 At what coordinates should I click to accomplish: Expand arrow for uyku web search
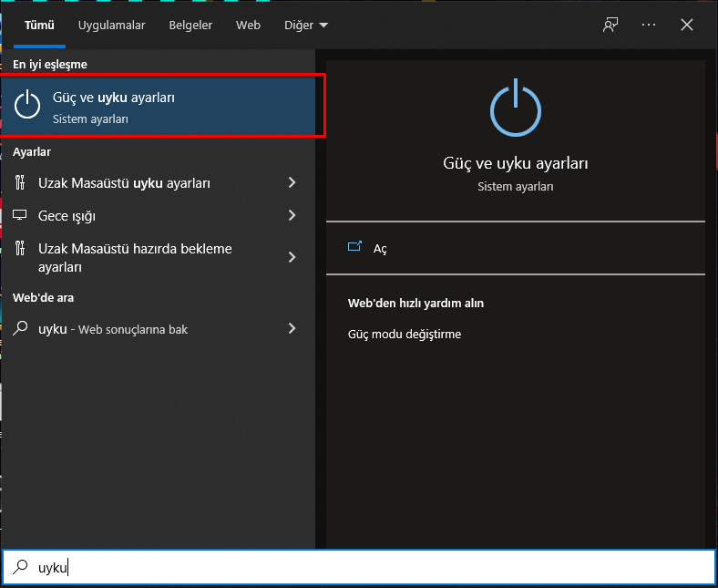(x=292, y=328)
